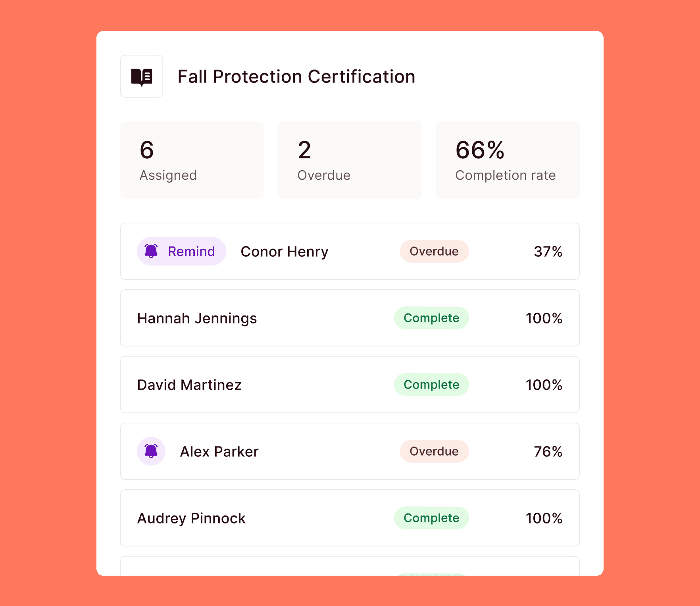Click the Overdue badge for Conor Henry

pyautogui.click(x=434, y=251)
